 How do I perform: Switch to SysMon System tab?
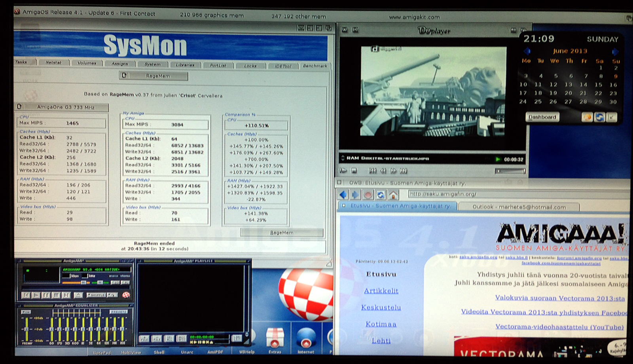tap(153, 64)
